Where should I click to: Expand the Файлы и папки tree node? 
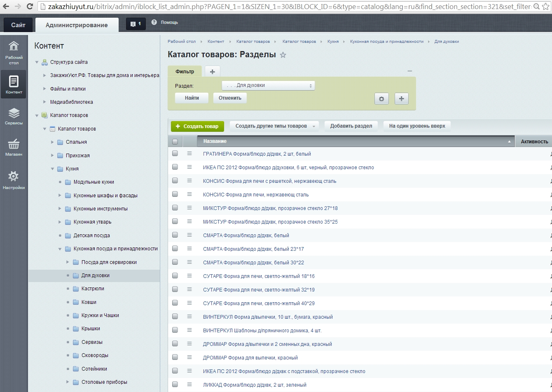click(x=45, y=89)
